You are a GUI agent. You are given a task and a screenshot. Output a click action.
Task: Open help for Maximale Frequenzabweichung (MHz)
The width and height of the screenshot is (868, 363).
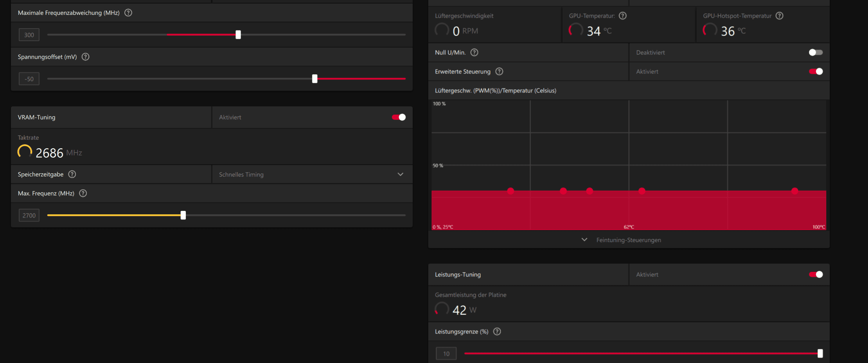pyautogui.click(x=128, y=13)
